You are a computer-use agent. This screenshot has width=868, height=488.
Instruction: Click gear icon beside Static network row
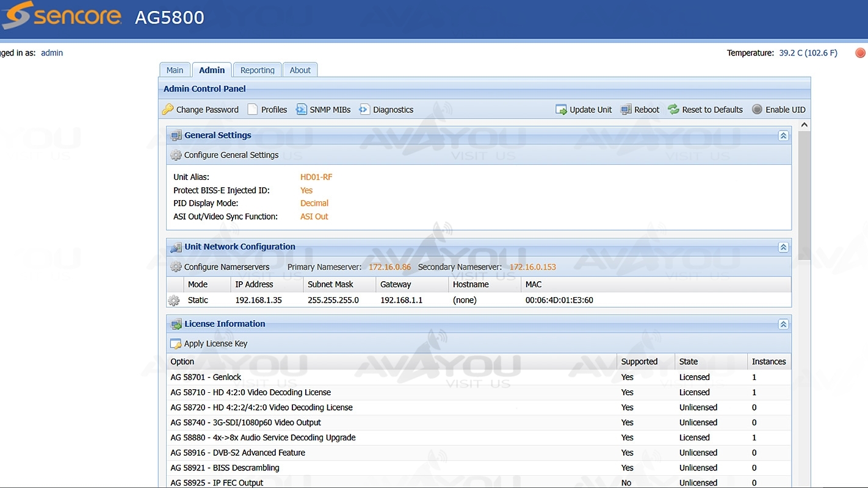pos(174,300)
